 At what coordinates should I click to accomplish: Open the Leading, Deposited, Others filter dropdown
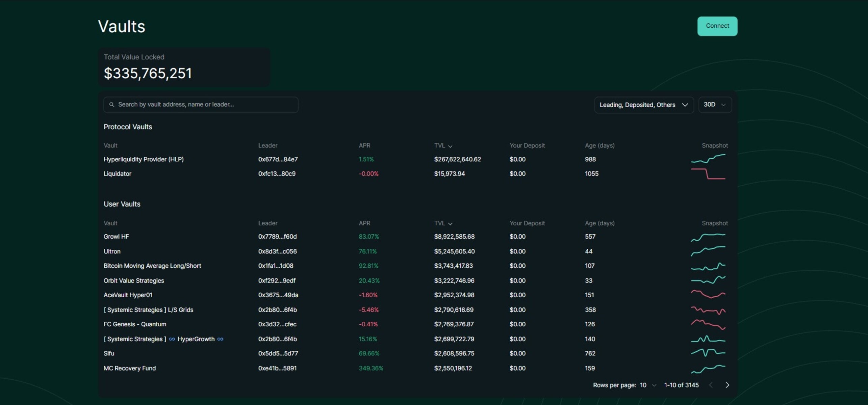click(644, 105)
